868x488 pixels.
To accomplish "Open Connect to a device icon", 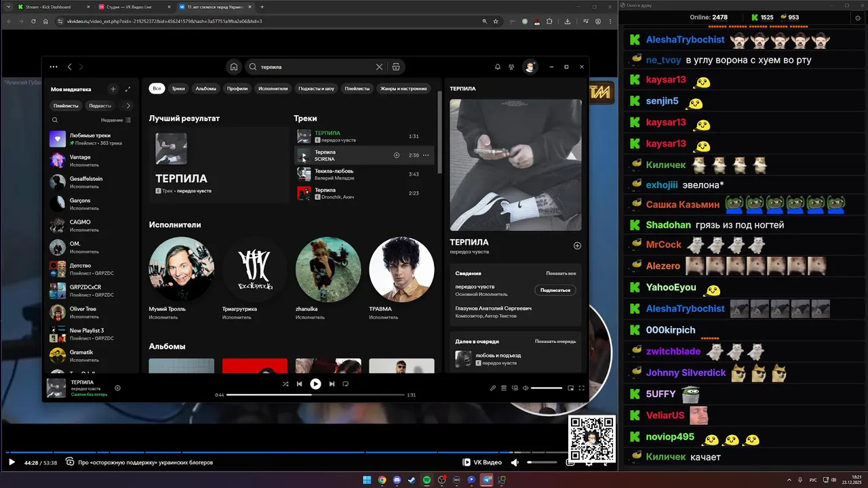I will (515, 388).
